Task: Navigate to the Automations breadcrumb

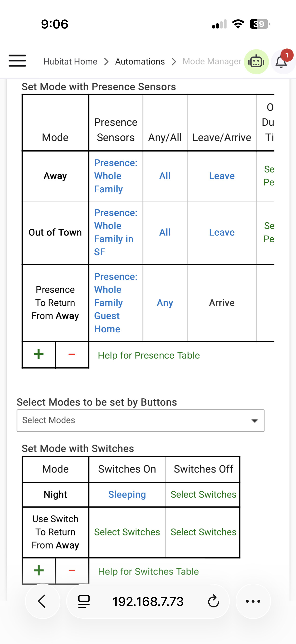Action: [x=140, y=61]
